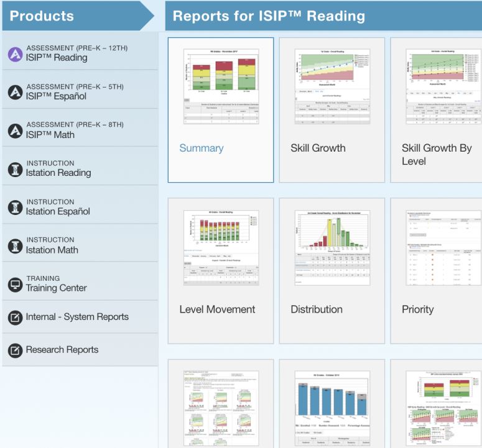The image size is (482, 448).
Task: Click the Istation Math instruction icon
Action: 15,246
